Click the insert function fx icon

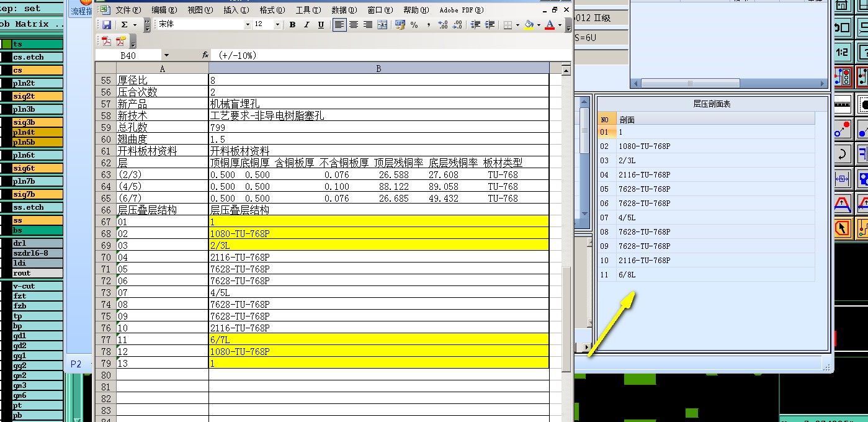pos(205,55)
